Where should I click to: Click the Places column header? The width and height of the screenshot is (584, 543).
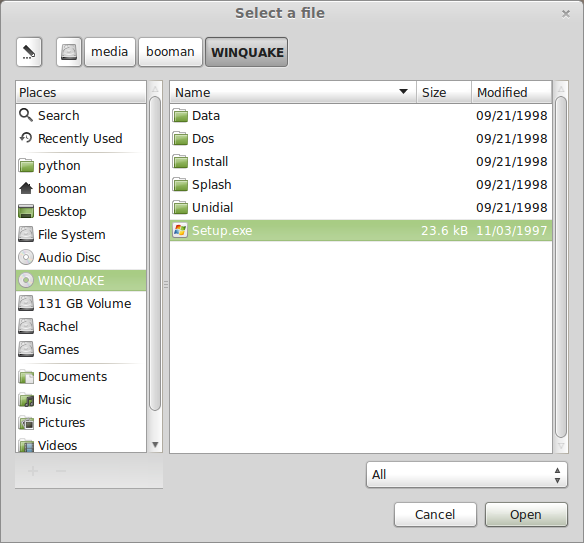coord(81,92)
